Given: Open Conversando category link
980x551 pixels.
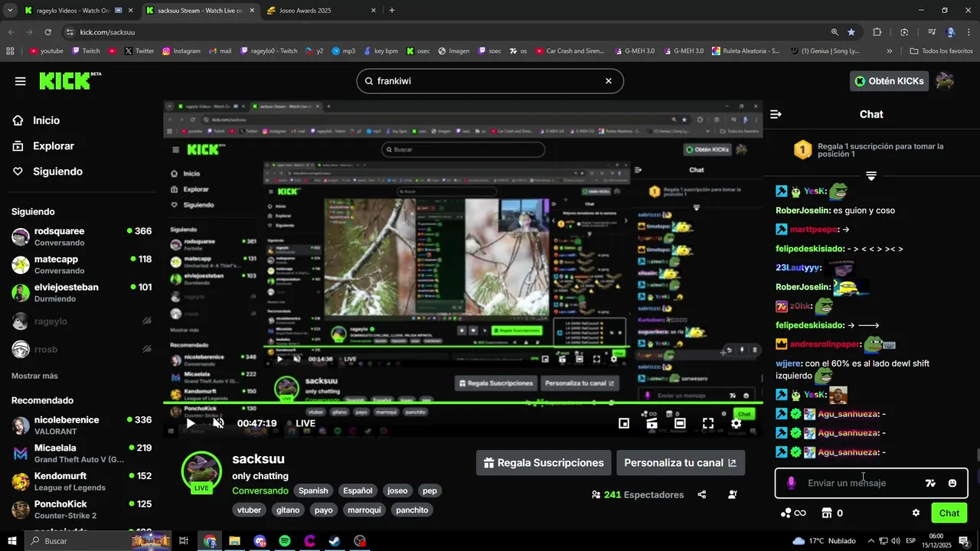Looking at the screenshot, I should 260,491.
